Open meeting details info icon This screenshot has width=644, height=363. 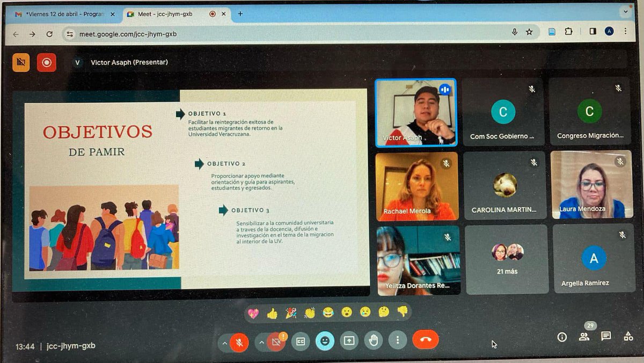click(x=562, y=337)
